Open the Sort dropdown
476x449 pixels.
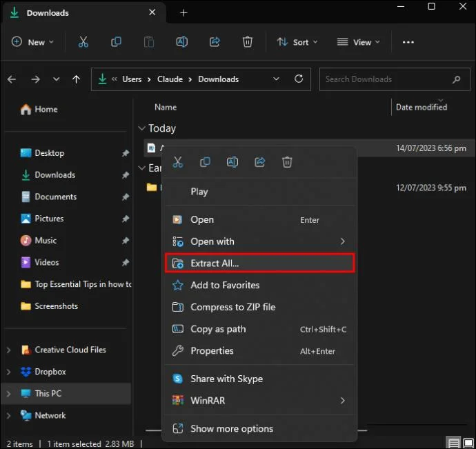(x=297, y=42)
